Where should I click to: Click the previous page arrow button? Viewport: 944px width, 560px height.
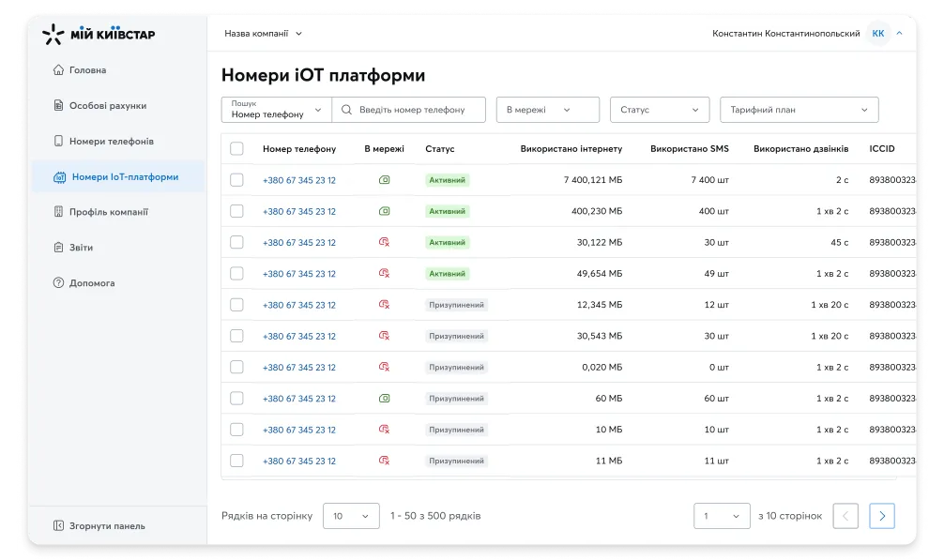(x=845, y=516)
